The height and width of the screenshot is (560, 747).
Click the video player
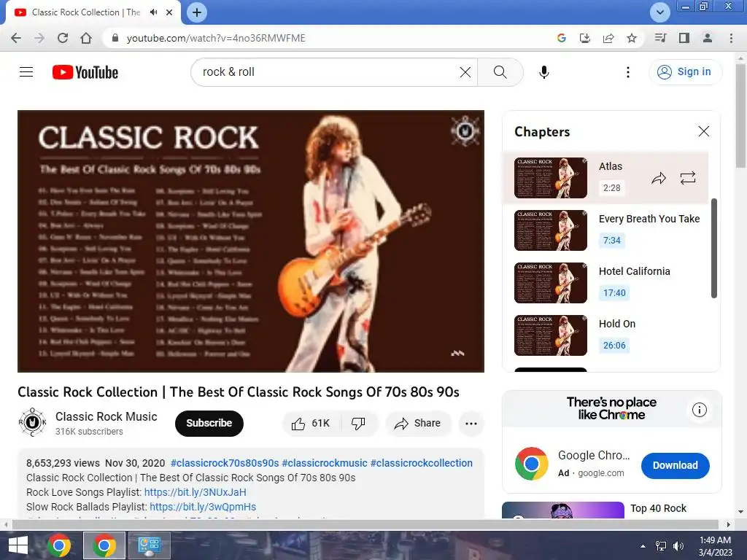(251, 241)
